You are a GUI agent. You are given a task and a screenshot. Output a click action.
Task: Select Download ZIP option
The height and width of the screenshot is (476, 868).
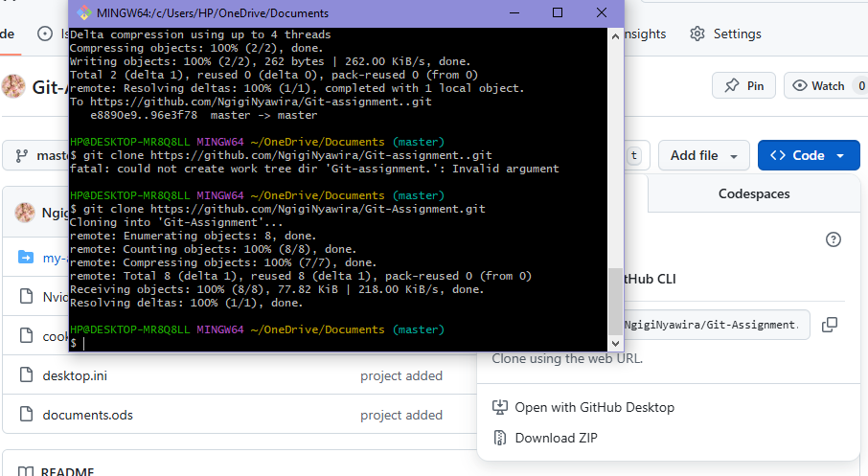[545, 438]
